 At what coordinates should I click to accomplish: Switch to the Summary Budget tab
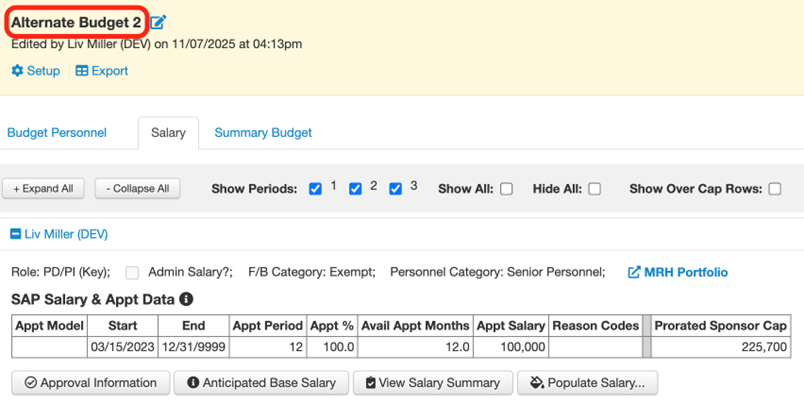[x=263, y=132]
